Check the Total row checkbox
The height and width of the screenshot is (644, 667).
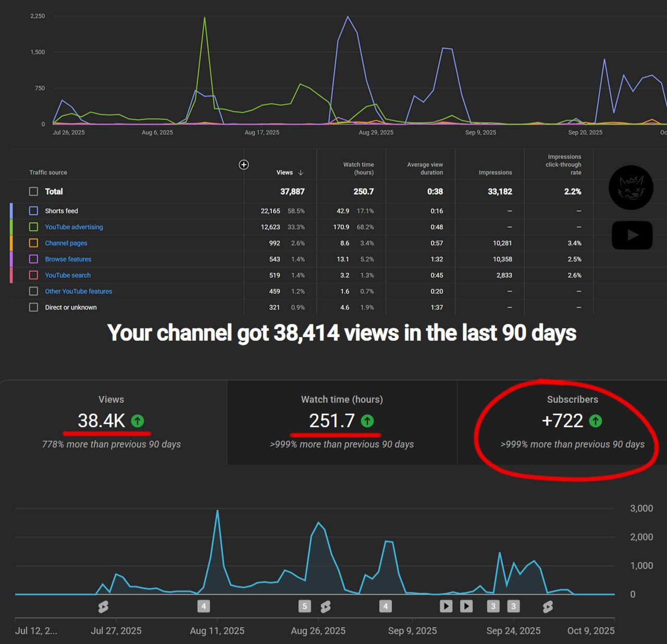pyautogui.click(x=33, y=191)
